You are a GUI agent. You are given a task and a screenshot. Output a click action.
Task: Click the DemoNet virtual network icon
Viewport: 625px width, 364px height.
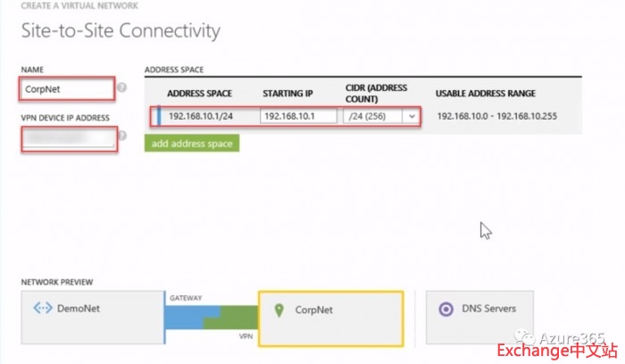pos(42,310)
